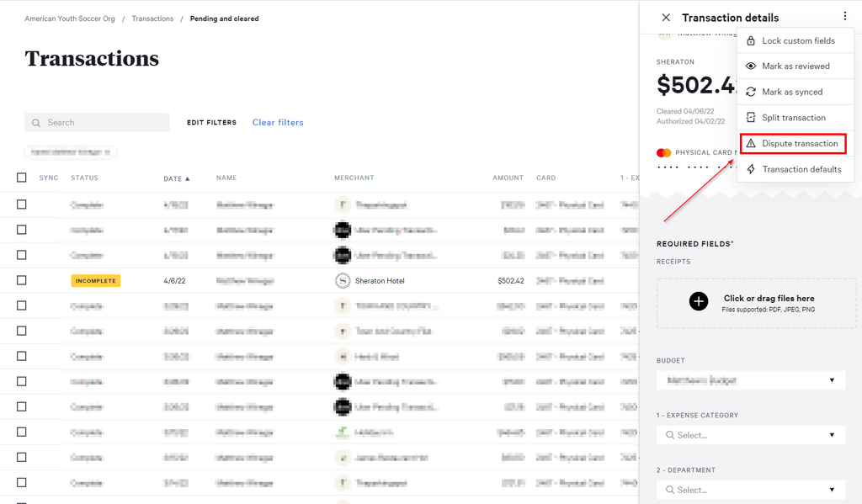Toggle the select-all checkbox in header
This screenshot has height=504, width=862.
(22, 178)
